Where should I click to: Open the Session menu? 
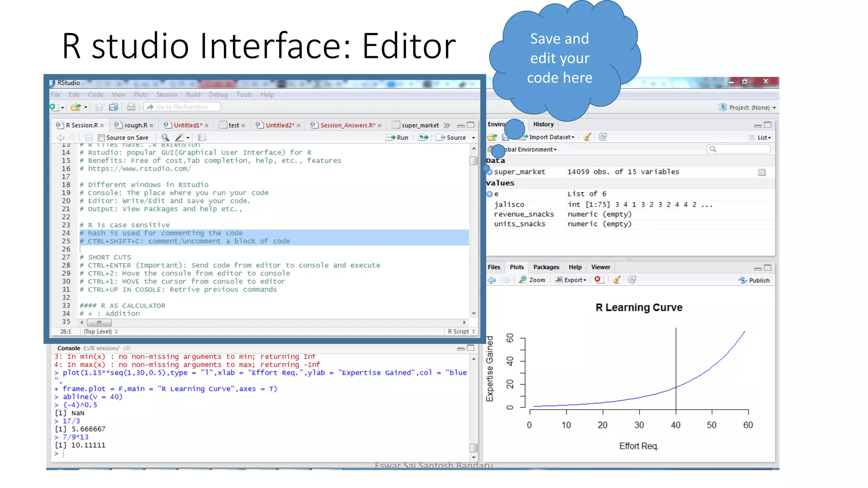coord(167,94)
